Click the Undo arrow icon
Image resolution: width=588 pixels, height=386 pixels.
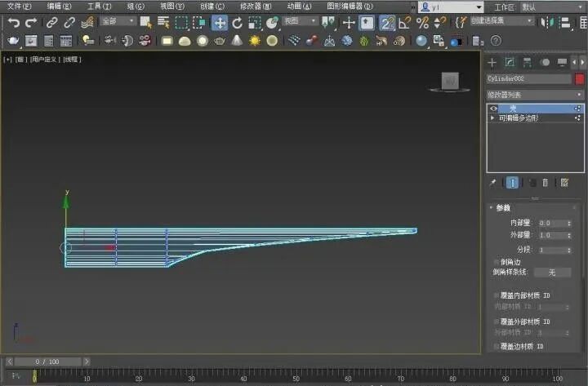14,23
